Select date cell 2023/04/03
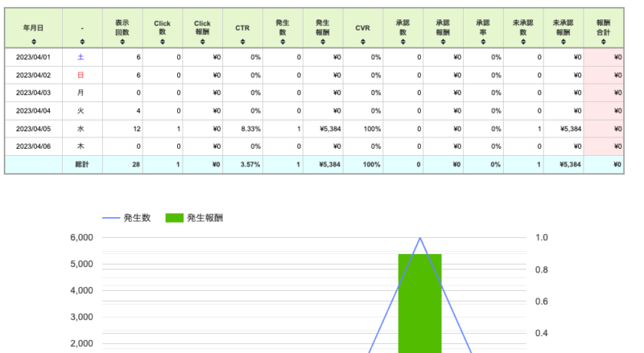This screenshot has width=644, height=353. click(x=33, y=92)
